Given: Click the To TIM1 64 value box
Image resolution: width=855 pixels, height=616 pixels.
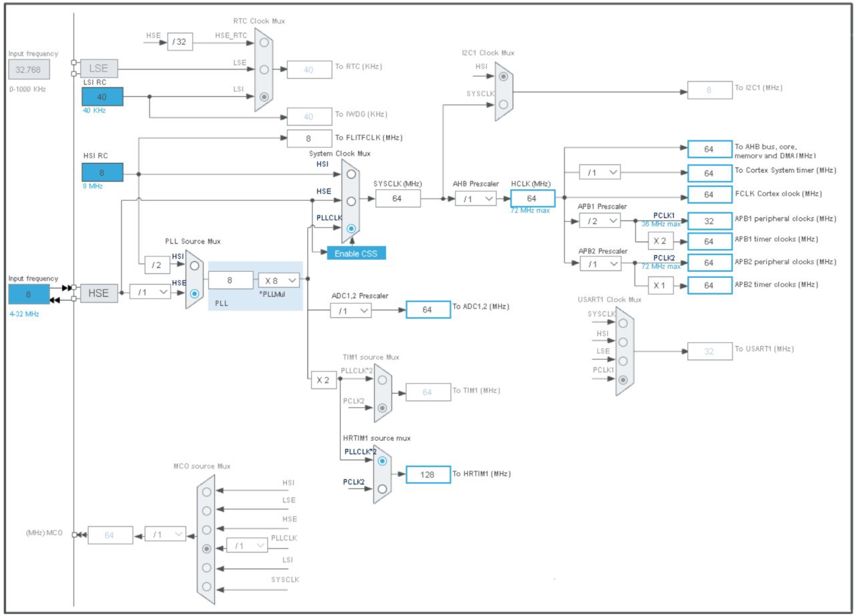Looking at the screenshot, I should 428,392.
